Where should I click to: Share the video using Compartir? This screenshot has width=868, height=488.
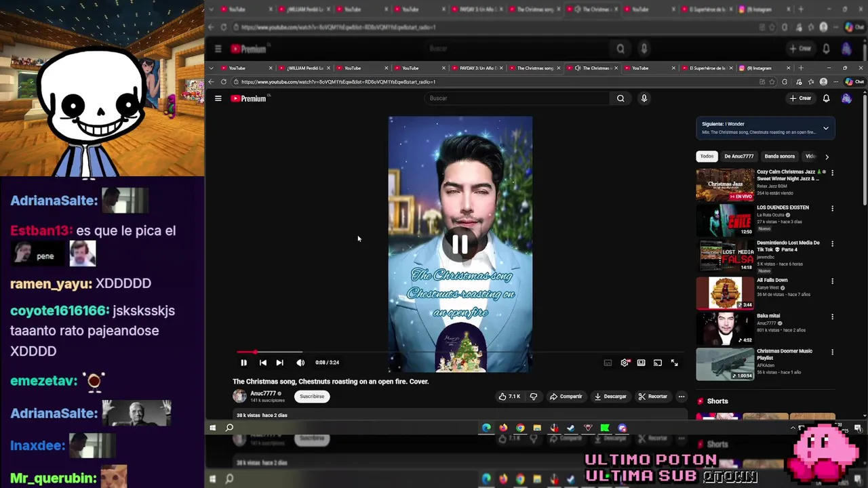[x=566, y=396]
